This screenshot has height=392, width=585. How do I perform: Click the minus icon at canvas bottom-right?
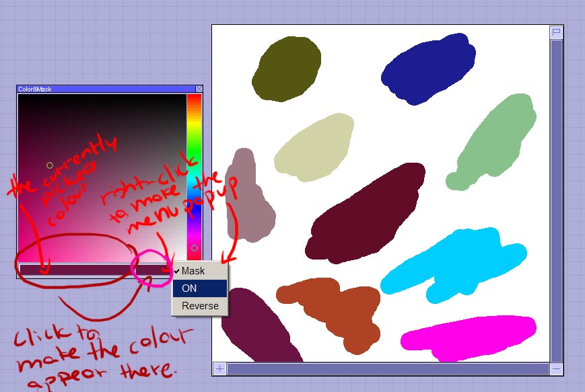(556, 368)
